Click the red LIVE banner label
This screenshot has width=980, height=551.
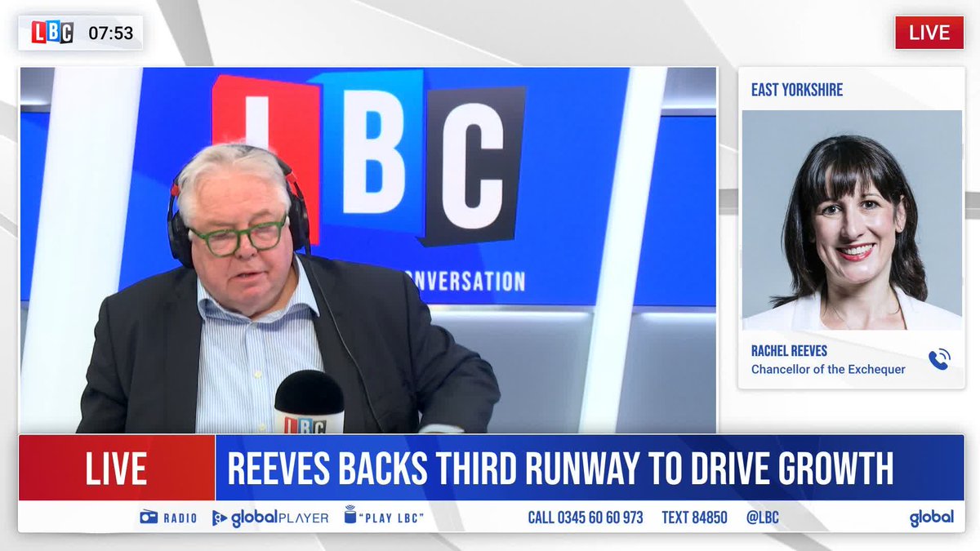(x=117, y=469)
